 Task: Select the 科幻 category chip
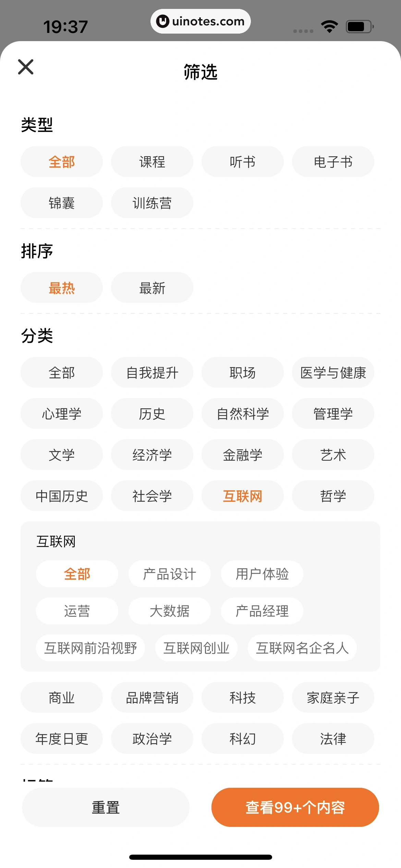coord(242,739)
